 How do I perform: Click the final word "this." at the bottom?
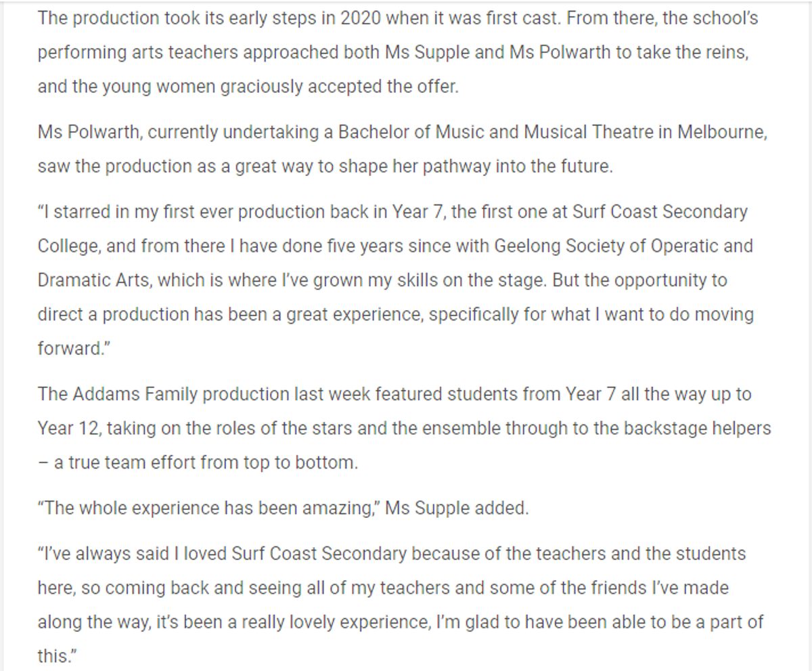click(56, 657)
